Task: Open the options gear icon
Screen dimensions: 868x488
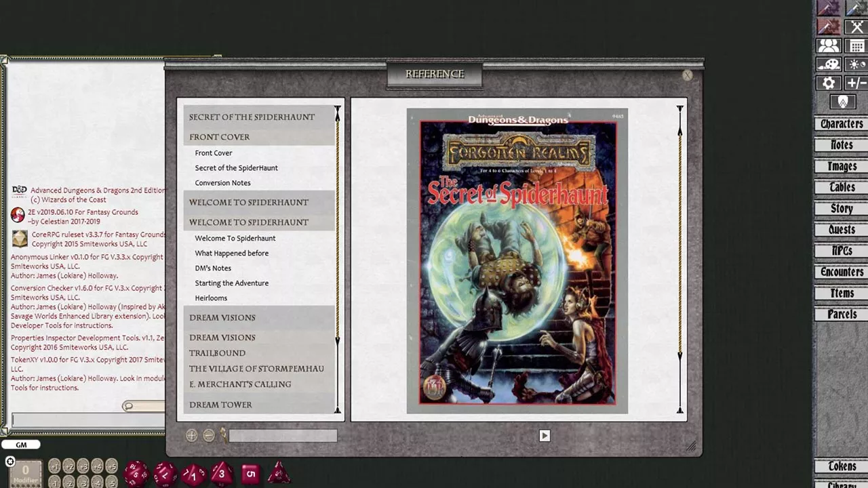Action: (x=829, y=83)
